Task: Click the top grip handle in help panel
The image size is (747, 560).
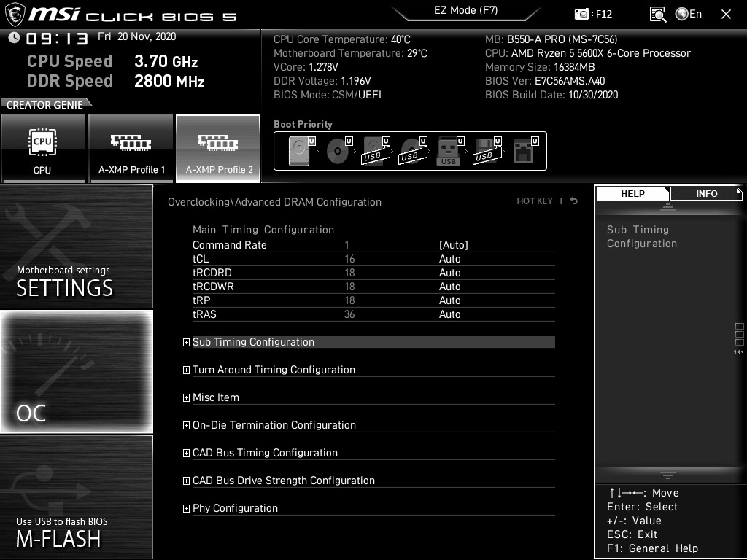Action: (668, 207)
